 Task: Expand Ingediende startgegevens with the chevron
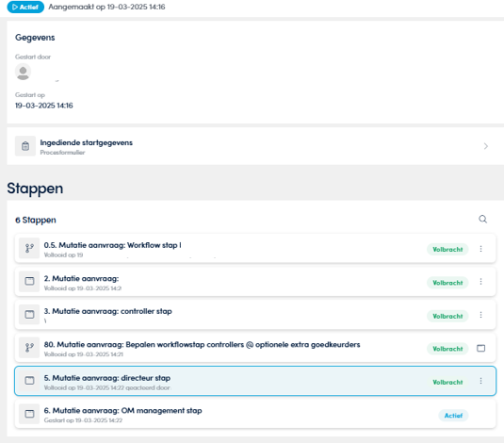pyautogui.click(x=486, y=146)
